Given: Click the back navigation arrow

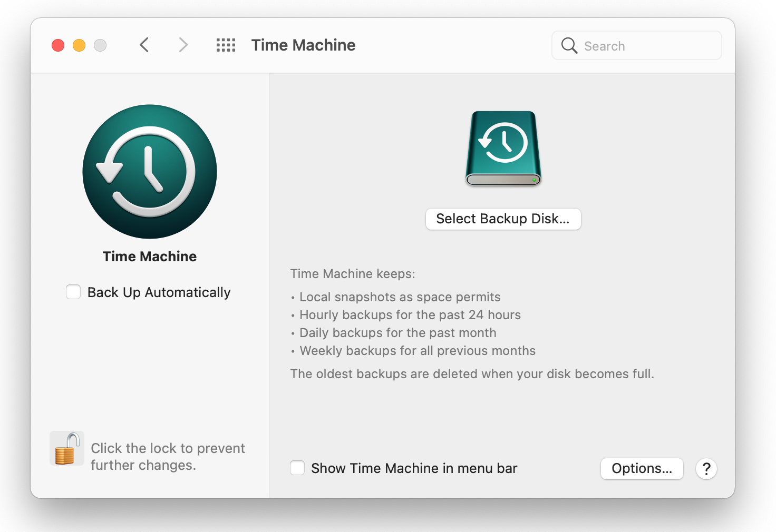Looking at the screenshot, I should (x=144, y=45).
